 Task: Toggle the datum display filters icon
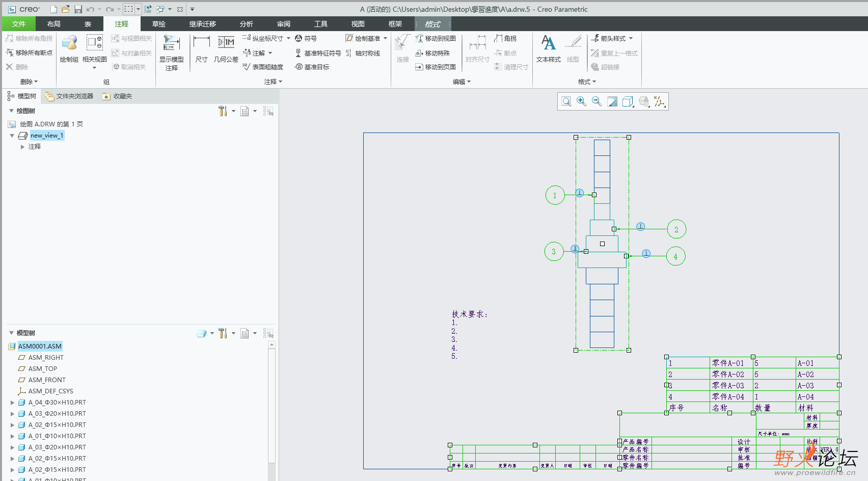point(660,101)
